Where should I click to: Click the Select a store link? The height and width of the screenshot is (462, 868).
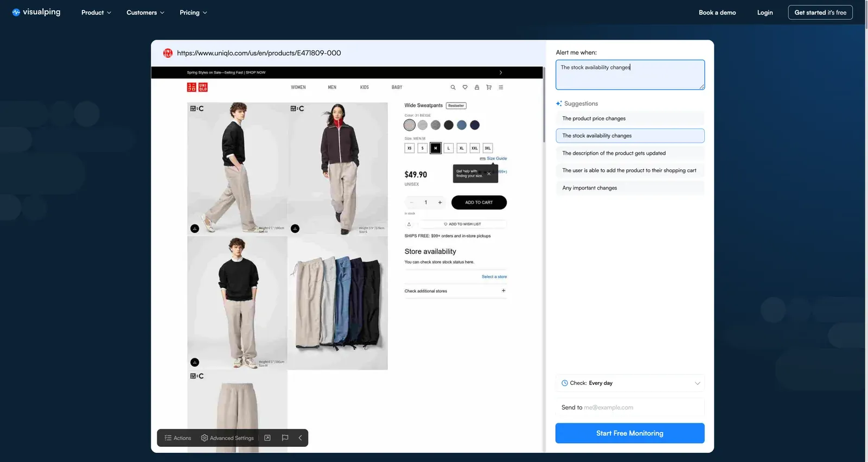(494, 277)
